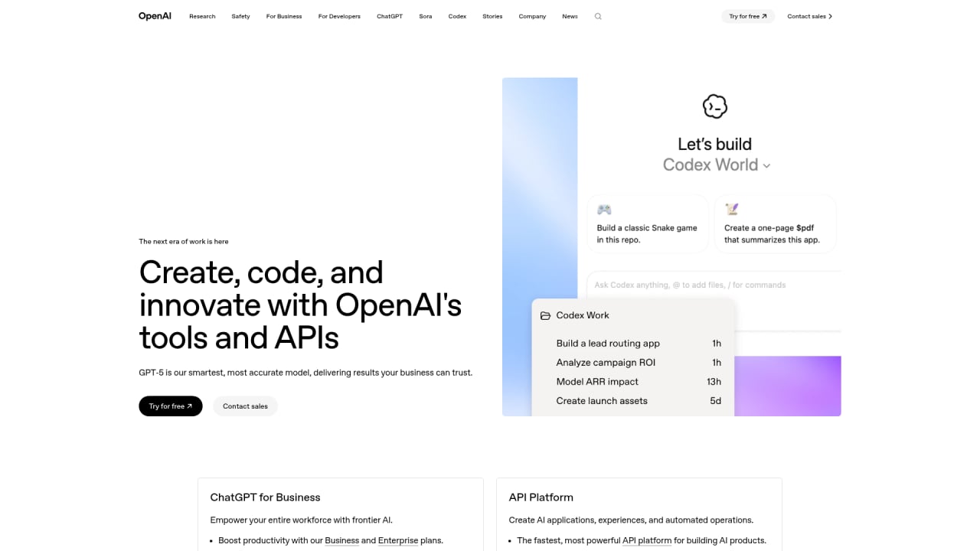
Task: Select the Create a one-page $pdf card
Action: coord(775,223)
